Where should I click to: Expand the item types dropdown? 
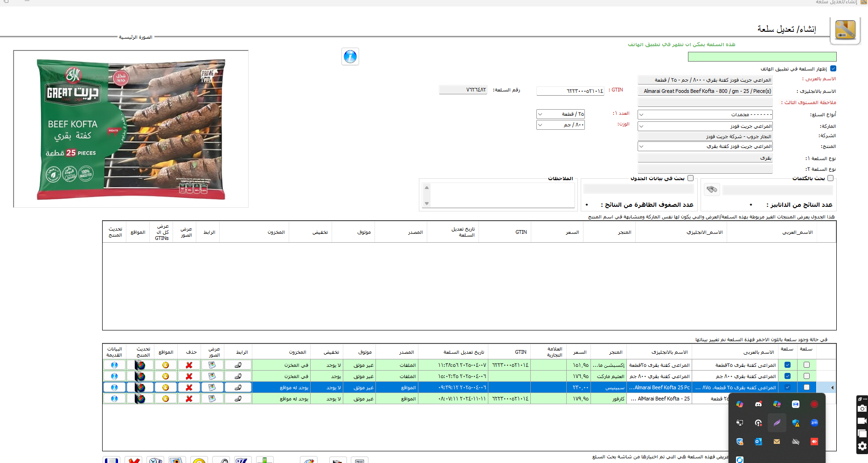pos(641,114)
